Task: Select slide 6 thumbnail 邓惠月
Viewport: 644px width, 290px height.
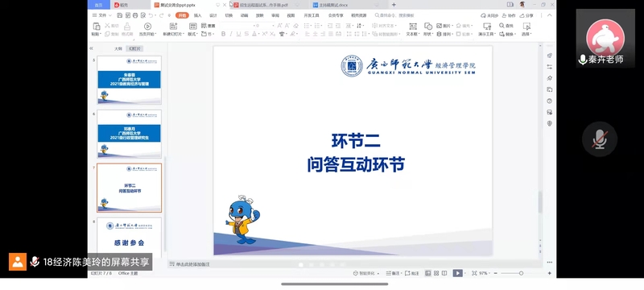Action: [129, 134]
